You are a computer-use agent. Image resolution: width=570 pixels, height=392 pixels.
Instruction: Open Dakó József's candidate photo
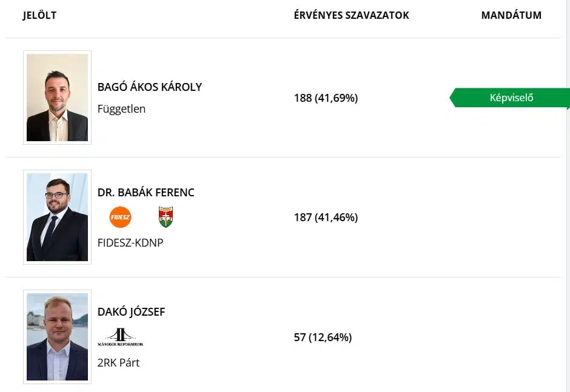pyautogui.click(x=57, y=337)
